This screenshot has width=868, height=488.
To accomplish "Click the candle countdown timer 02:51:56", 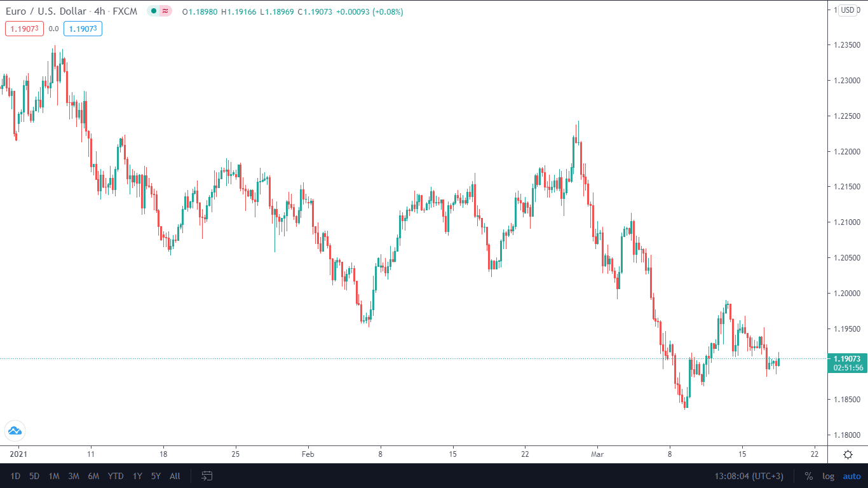I will pos(848,368).
